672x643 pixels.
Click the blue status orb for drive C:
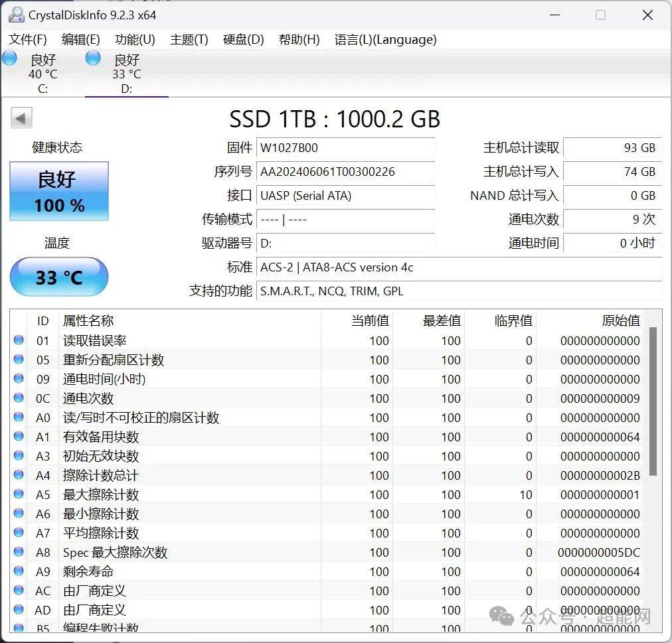[x=9, y=58]
